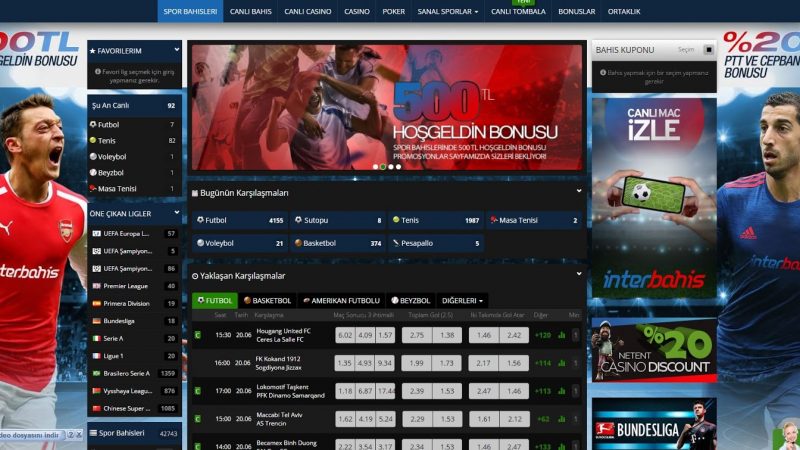Click green live icon on Lokomotif Taşkent row
The image size is (800, 450).
197,391
